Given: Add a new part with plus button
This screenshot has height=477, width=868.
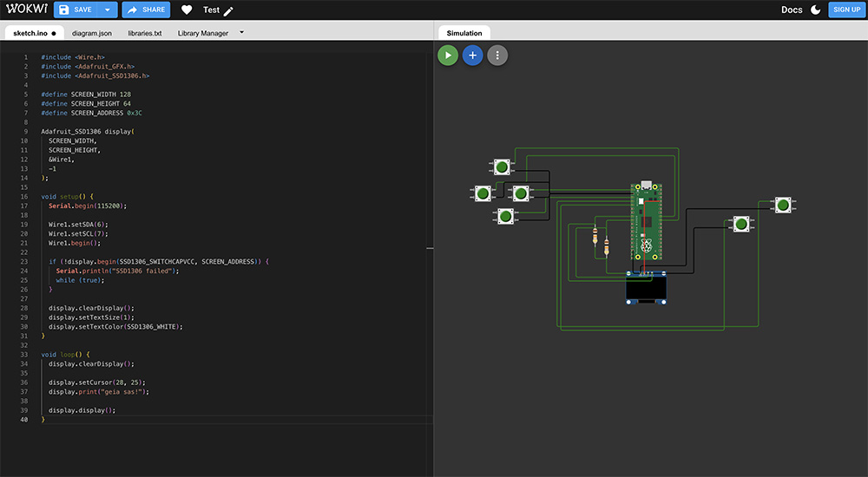Looking at the screenshot, I should coord(472,56).
